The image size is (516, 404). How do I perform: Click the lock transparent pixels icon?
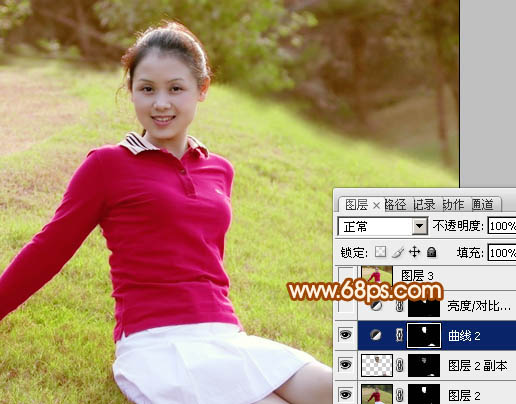[380, 252]
